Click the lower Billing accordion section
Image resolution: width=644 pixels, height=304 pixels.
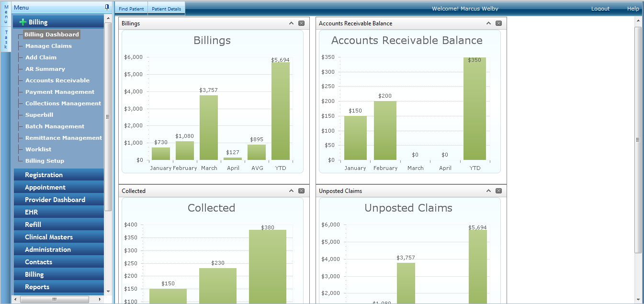(x=59, y=274)
